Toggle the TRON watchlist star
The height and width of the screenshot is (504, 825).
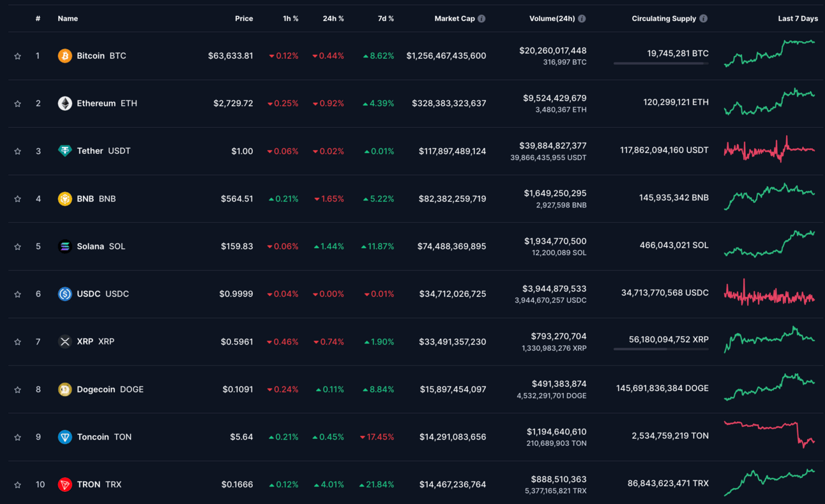(18, 485)
